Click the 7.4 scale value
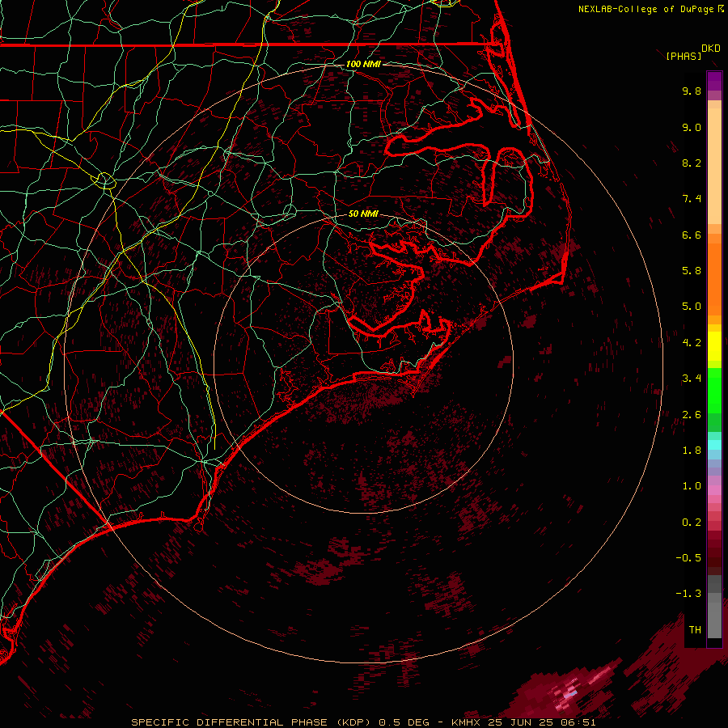This screenshot has width=728, height=728. [692, 199]
